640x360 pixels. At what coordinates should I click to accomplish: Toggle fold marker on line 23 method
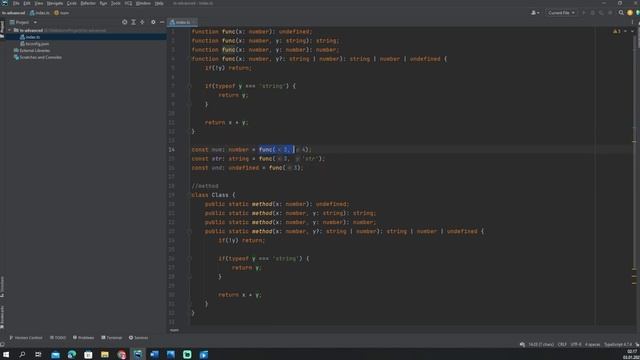[x=189, y=231]
